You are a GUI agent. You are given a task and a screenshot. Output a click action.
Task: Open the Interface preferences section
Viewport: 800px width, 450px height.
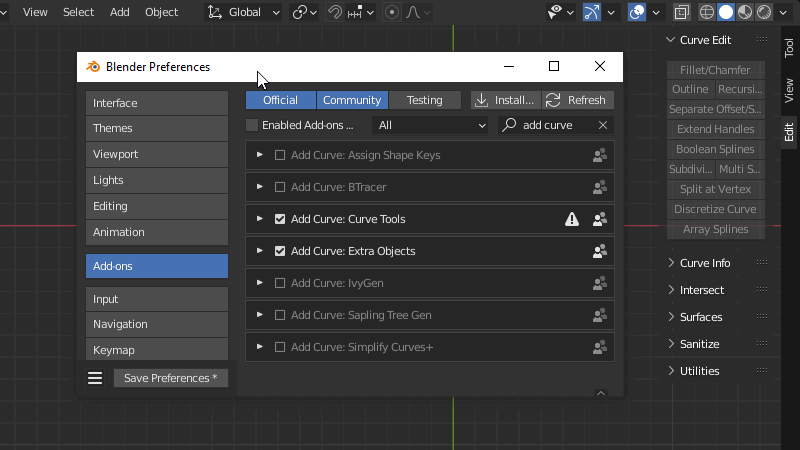[x=157, y=103]
